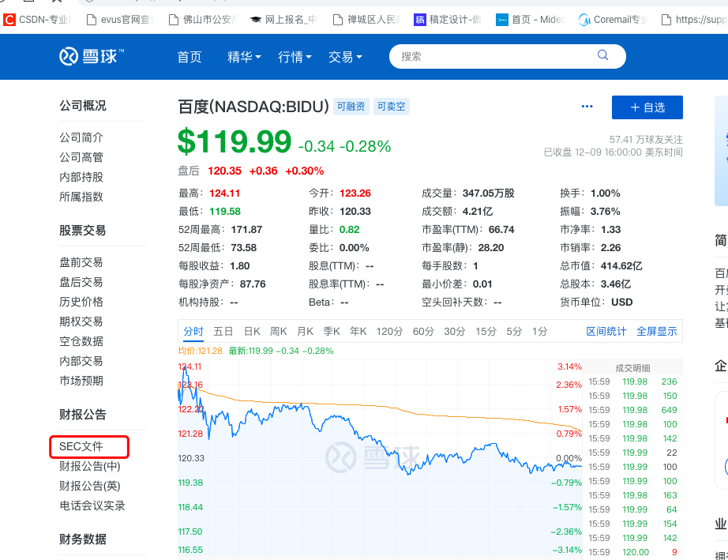Open the https://supp bookmark
The width and height of the screenshot is (728, 560).
pyautogui.click(x=694, y=20)
